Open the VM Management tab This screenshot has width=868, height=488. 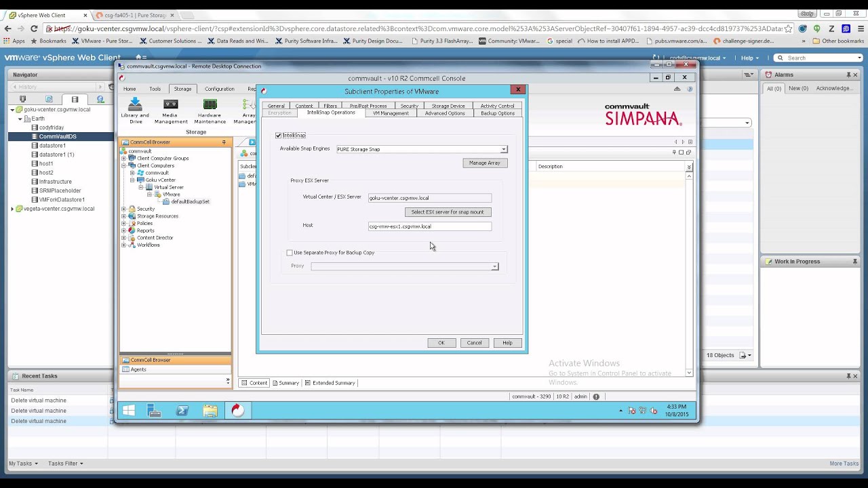click(391, 113)
